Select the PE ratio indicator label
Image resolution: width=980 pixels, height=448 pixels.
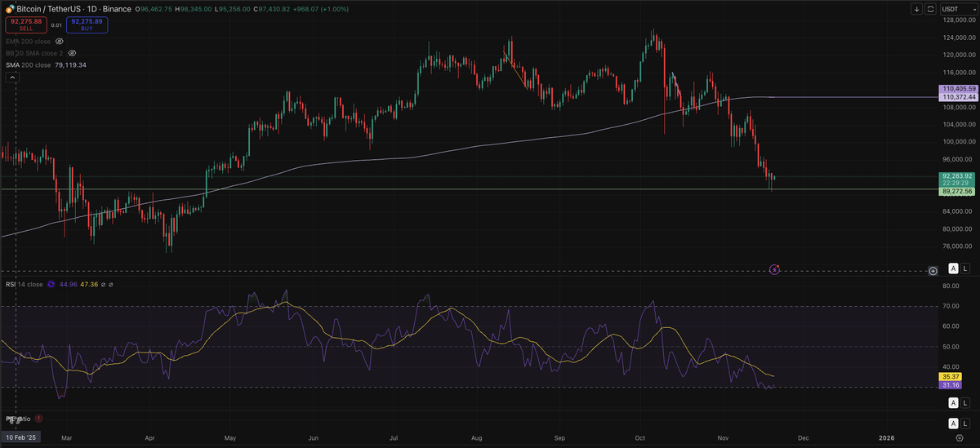[18, 419]
